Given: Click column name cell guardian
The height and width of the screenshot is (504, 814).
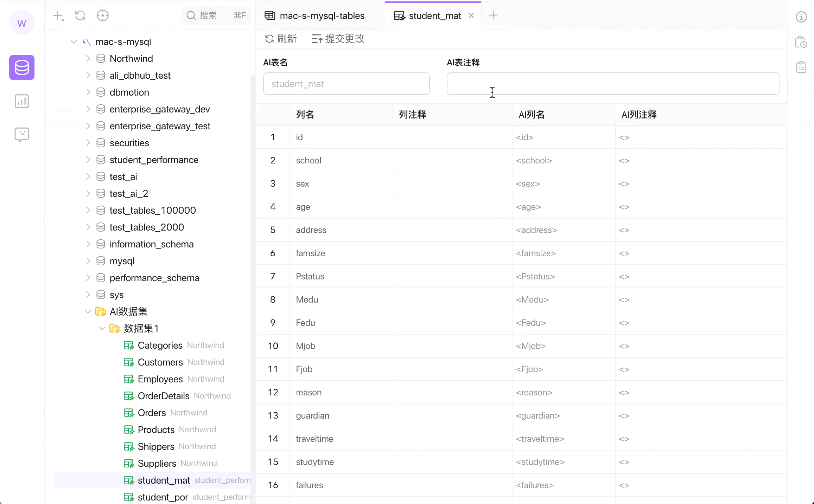Looking at the screenshot, I should 341,416.
